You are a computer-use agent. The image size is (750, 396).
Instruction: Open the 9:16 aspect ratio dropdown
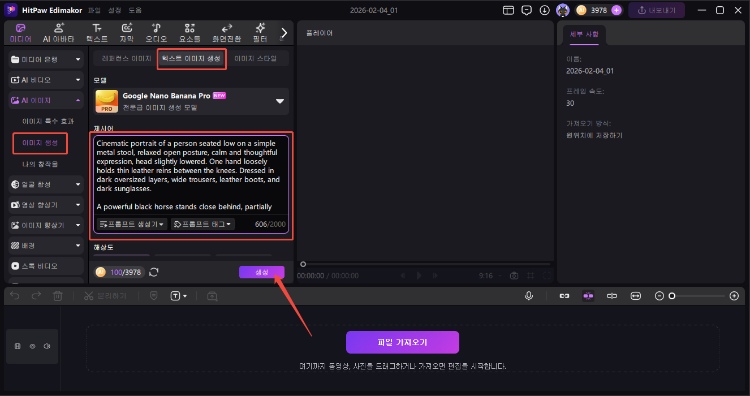[x=489, y=275]
